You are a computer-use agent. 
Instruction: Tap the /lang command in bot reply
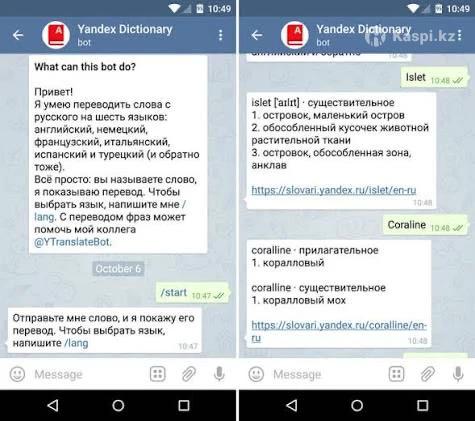coord(76,343)
